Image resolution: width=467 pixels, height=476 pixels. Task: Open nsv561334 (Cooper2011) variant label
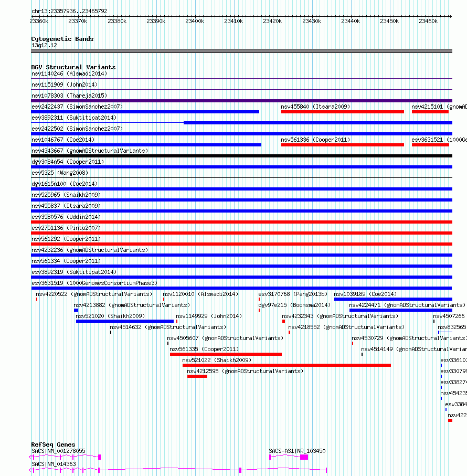tap(66, 261)
